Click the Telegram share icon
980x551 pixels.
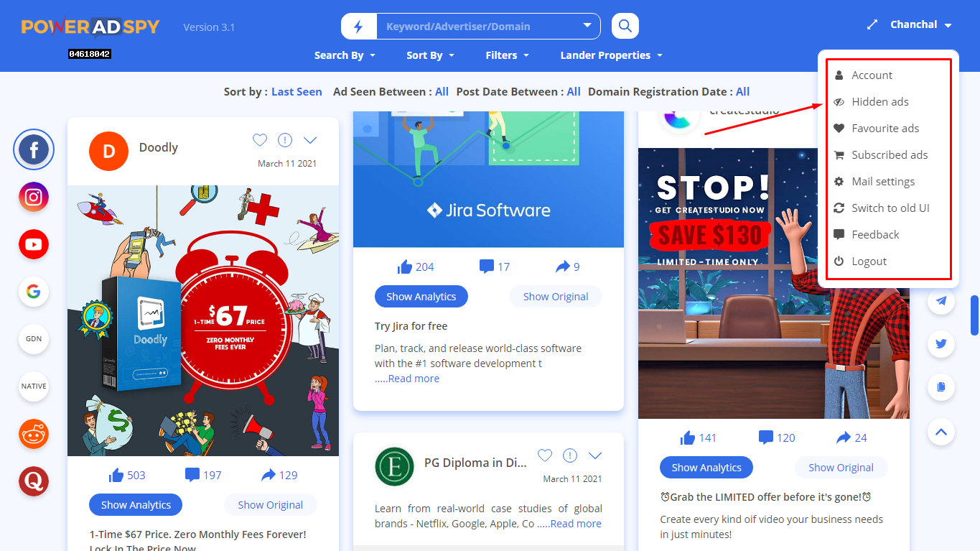tap(941, 300)
